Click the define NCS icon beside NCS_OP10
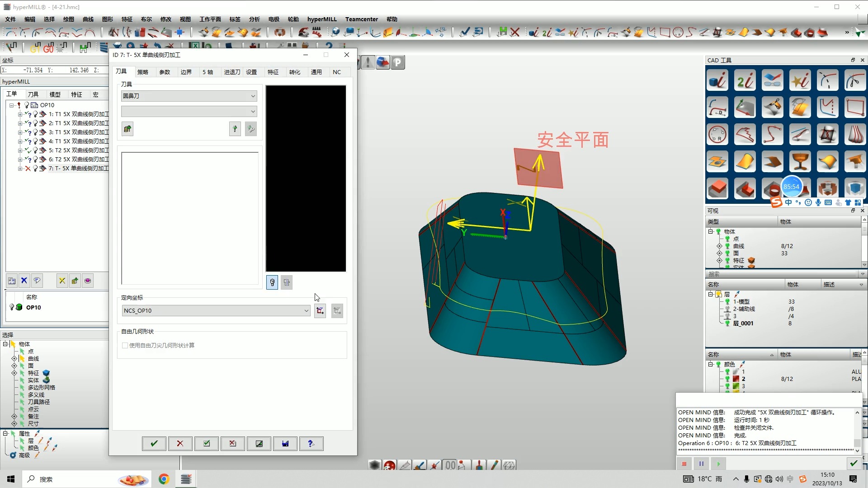Viewport: 868px width, 488px height. (320, 310)
